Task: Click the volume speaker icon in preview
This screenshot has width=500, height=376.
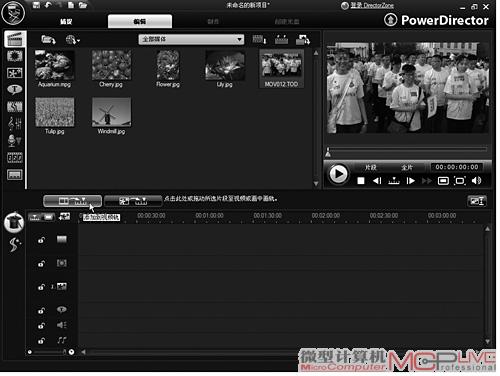Action: (476, 181)
